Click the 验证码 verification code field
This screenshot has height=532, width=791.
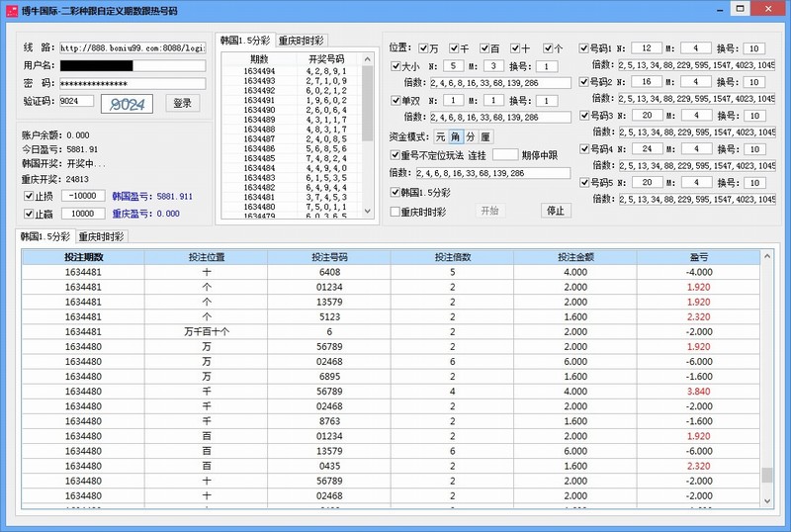[77, 101]
